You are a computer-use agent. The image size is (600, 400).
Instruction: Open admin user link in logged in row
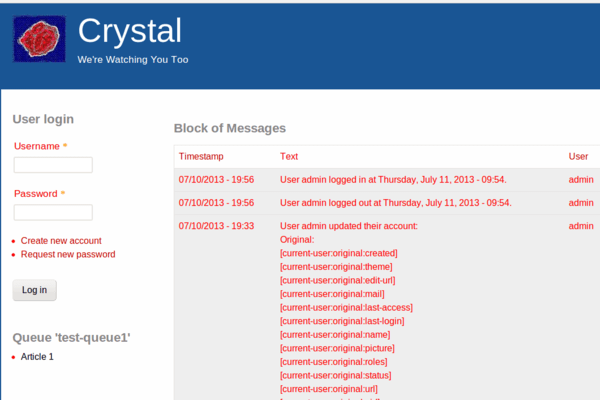click(581, 180)
